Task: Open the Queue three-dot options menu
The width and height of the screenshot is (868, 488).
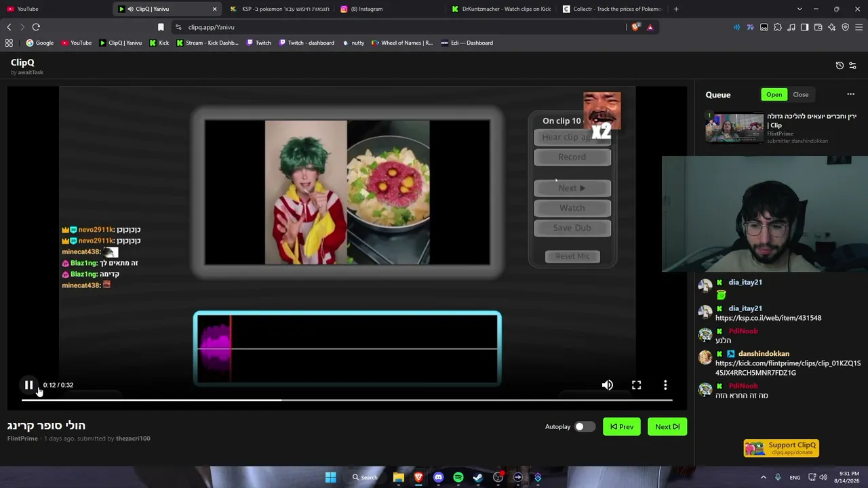Action: pos(850,94)
